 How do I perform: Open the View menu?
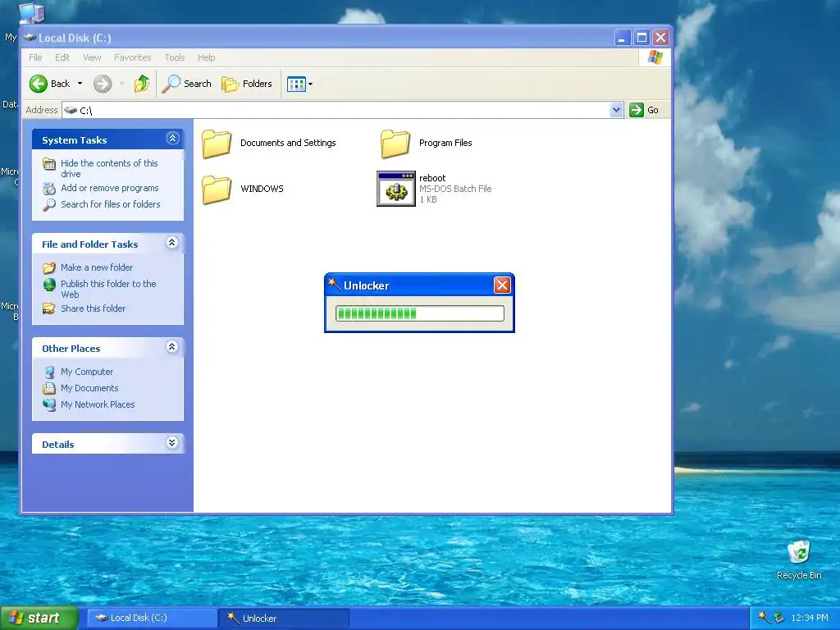click(x=92, y=57)
